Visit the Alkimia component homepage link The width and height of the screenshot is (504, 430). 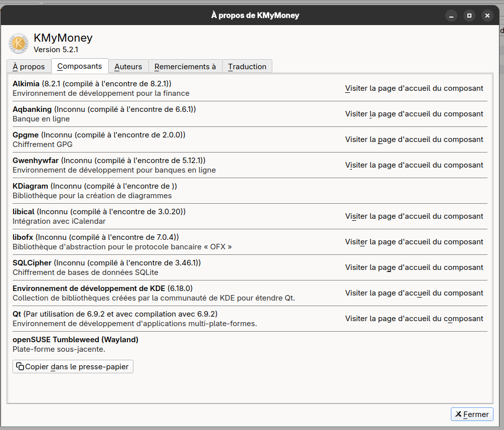tap(414, 88)
